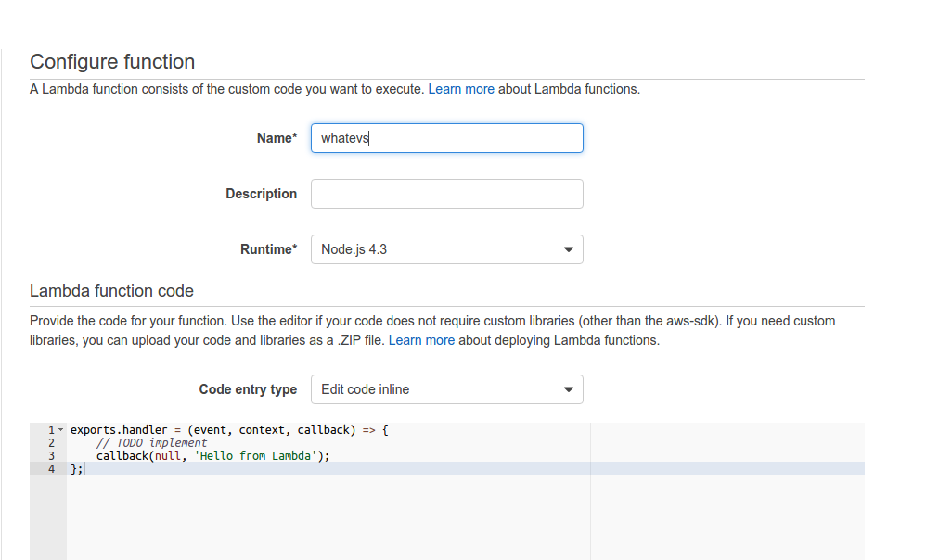This screenshot has height=560, width=926.
Task: Open the Runtime dropdown showing Node.js 4.3
Action: coord(447,249)
